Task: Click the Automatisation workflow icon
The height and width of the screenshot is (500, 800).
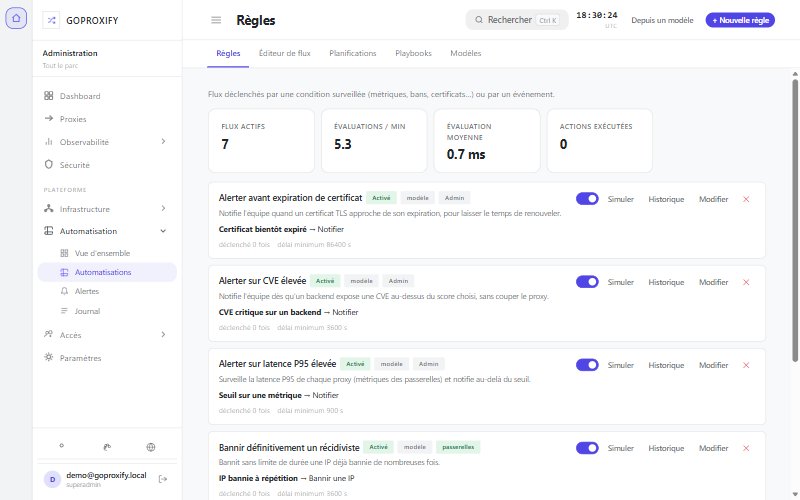Action: [48, 231]
